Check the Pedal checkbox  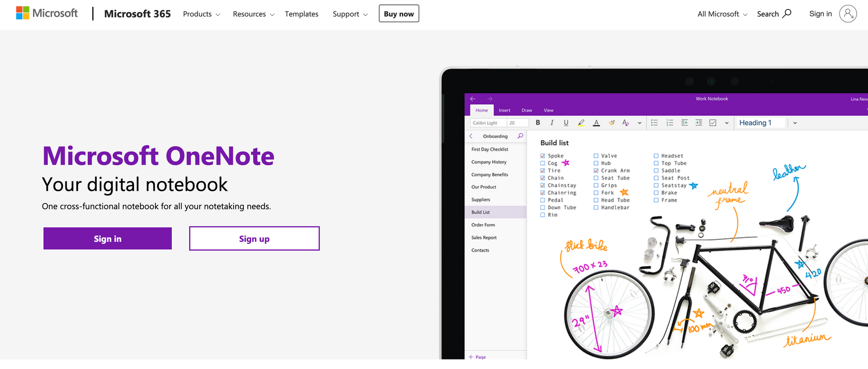click(542, 200)
